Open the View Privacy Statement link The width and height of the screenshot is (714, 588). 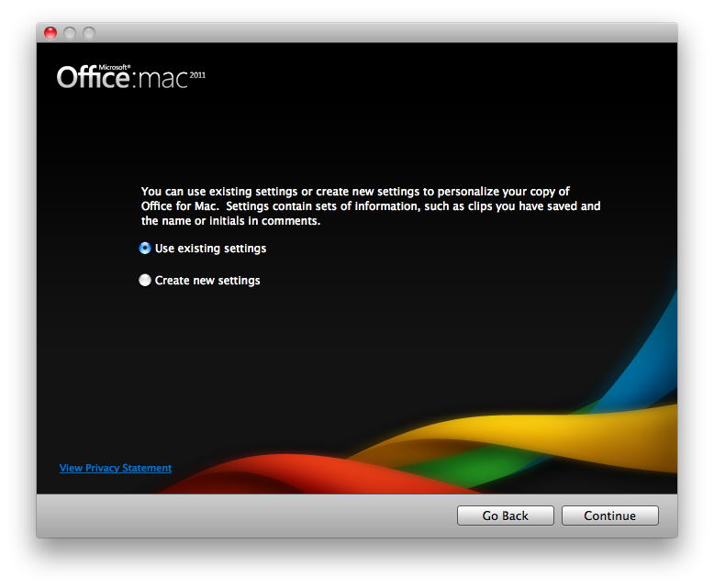pyautogui.click(x=116, y=468)
